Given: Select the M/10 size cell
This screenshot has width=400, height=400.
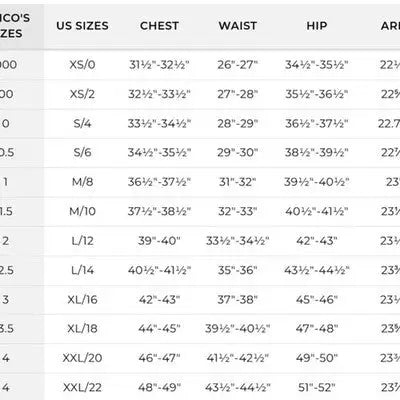Looking at the screenshot, I should [82, 211].
